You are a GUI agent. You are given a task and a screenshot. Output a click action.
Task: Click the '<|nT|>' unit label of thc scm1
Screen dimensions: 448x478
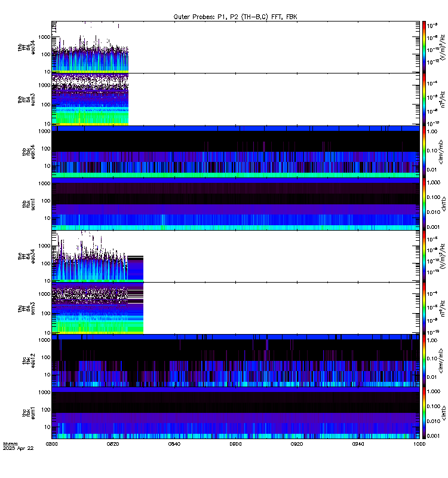(444, 413)
